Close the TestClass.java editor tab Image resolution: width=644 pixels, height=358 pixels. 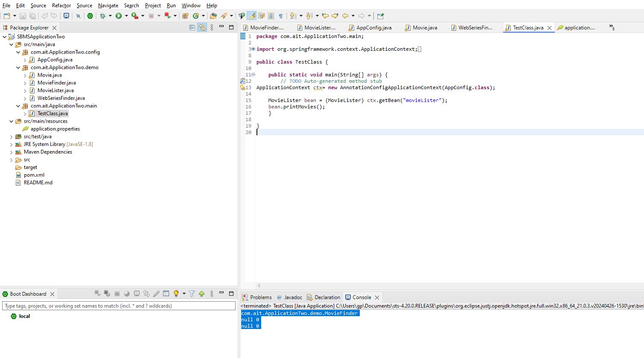549,28
